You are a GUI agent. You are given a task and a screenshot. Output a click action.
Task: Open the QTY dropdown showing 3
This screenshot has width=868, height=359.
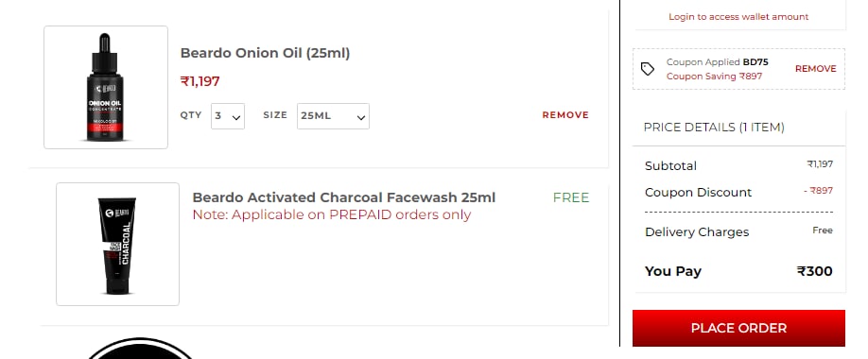228,116
